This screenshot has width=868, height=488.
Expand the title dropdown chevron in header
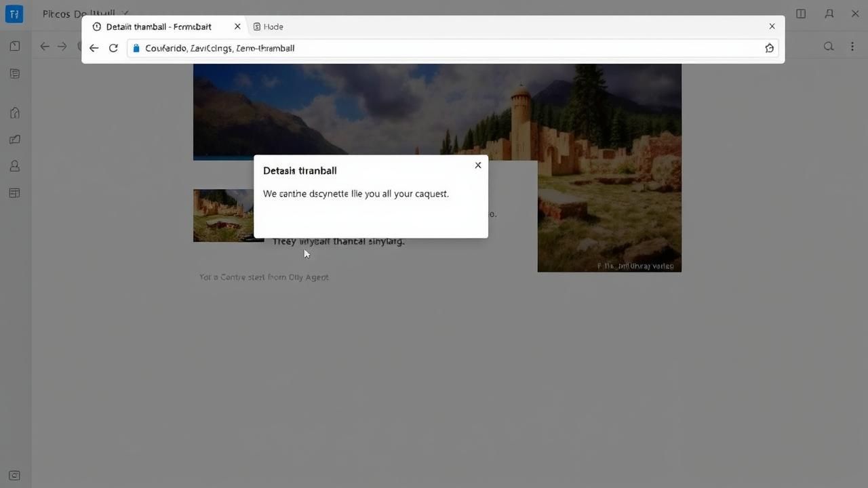[126, 14]
